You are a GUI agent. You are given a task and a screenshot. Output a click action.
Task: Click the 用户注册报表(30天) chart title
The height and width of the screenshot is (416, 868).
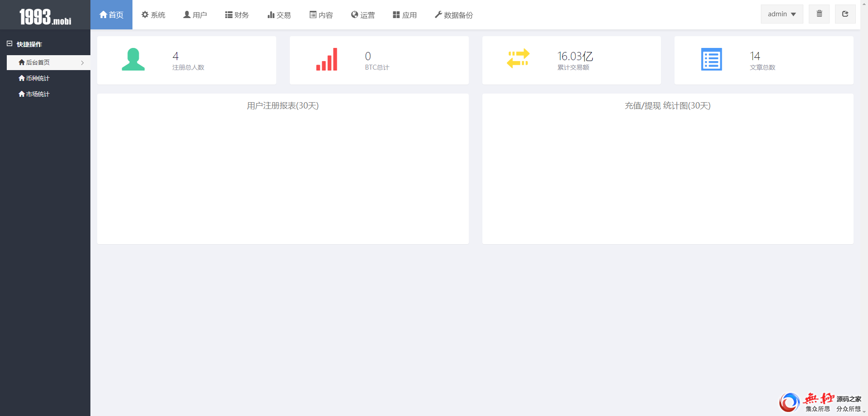pyautogui.click(x=283, y=105)
